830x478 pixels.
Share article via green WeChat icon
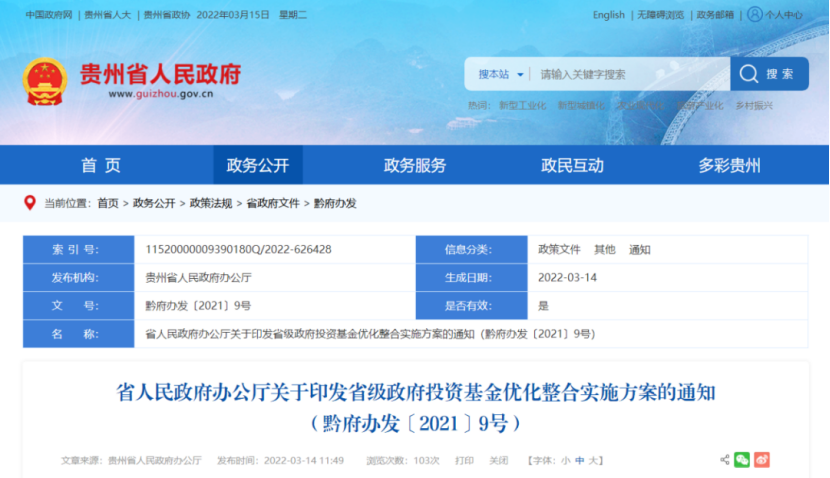742,459
